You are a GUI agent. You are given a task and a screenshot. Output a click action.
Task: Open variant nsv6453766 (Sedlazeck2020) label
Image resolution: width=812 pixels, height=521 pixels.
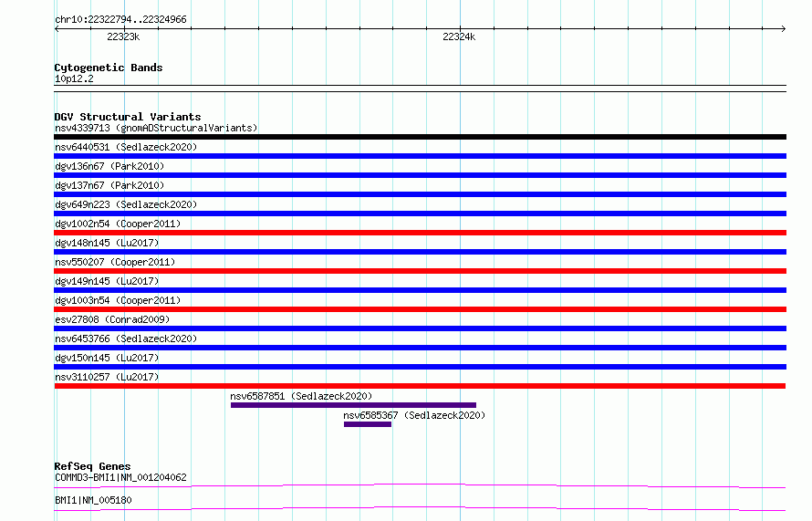coord(126,339)
